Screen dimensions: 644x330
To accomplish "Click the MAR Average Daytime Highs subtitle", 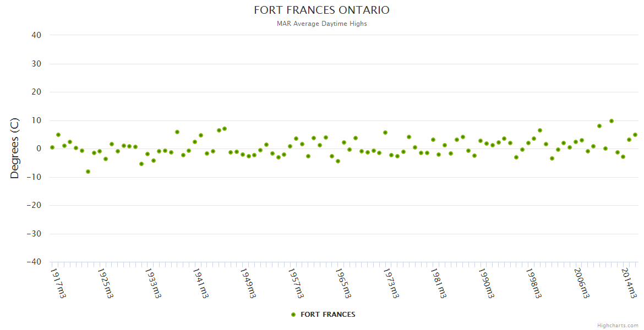I will 321,24.
